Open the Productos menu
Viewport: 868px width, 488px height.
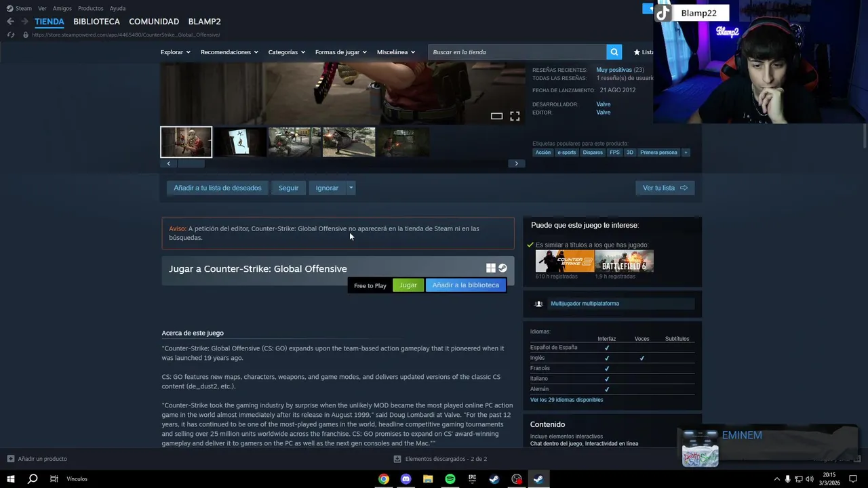(x=91, y=8)
